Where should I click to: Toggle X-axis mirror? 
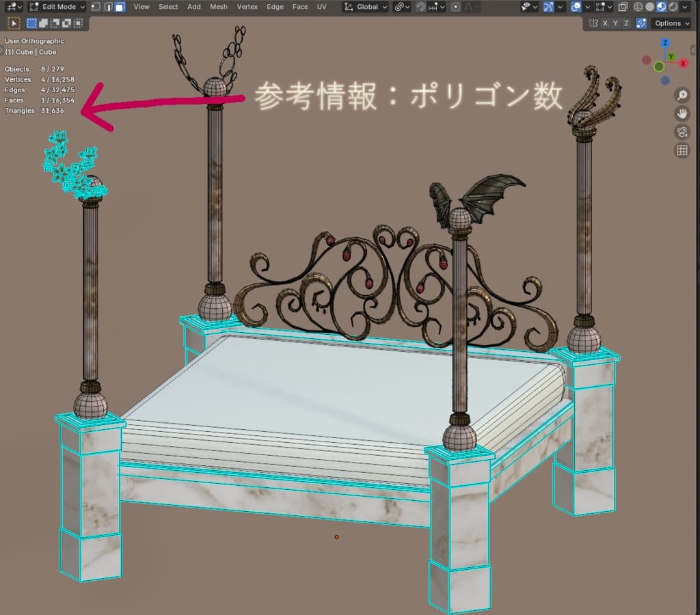tap(605, 23)
